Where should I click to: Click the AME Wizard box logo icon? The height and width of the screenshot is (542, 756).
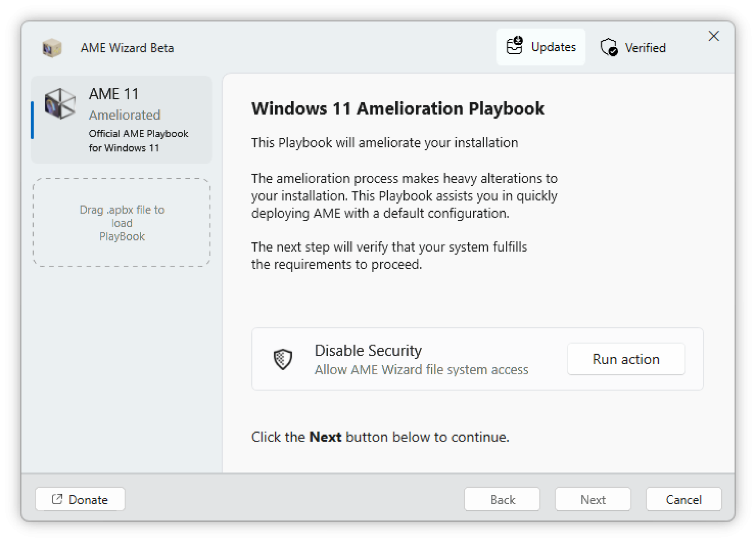pos(52,48)
